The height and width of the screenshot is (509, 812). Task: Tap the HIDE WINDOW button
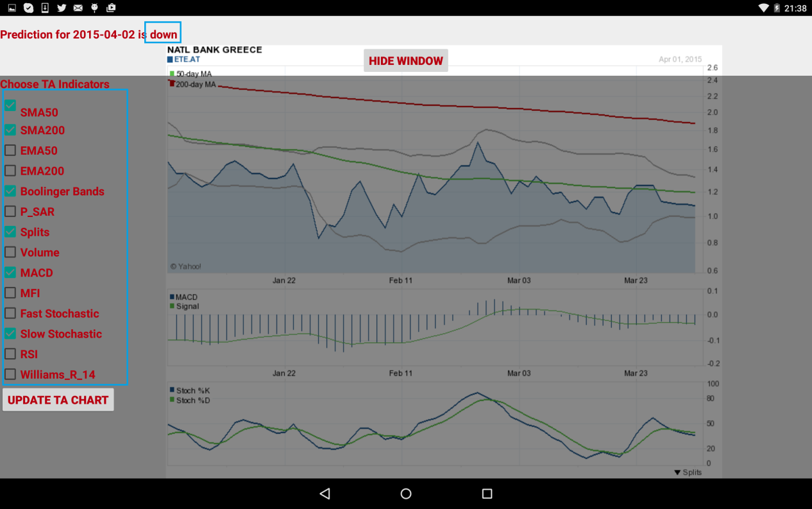[x=406, y=61]
